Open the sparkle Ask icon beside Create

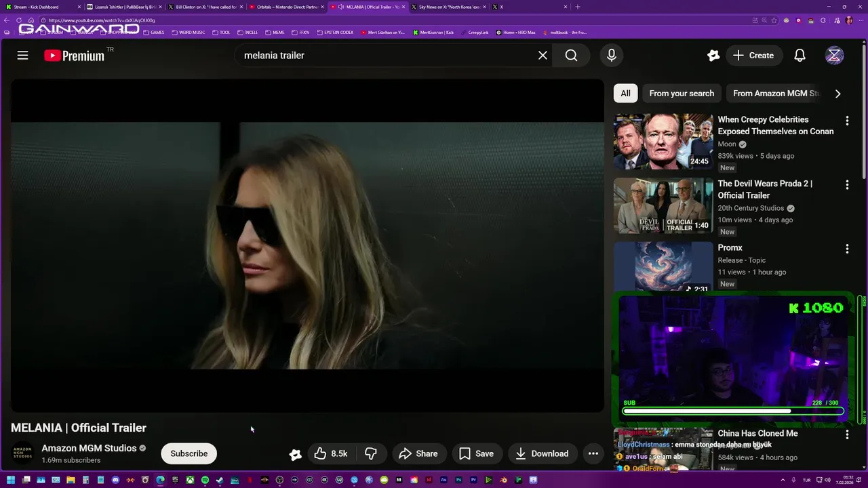pos(713,56)
